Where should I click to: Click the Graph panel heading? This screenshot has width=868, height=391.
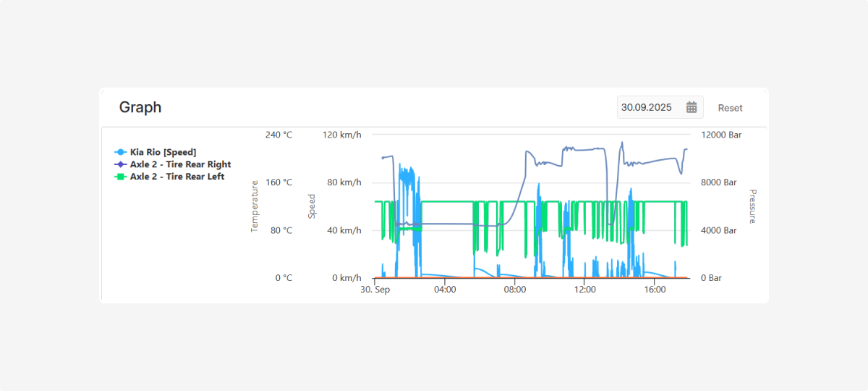[x=140, y=107]
